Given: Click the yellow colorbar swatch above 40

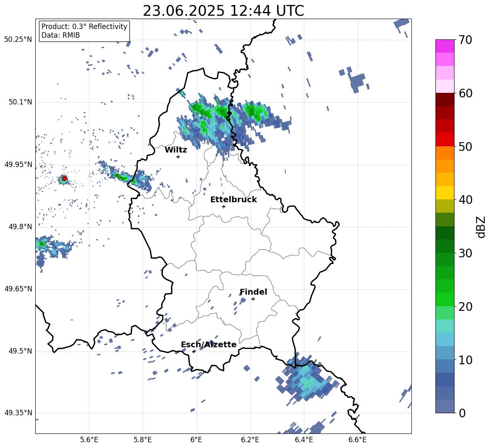Looking at the screenshot, I should coord(445,193).
